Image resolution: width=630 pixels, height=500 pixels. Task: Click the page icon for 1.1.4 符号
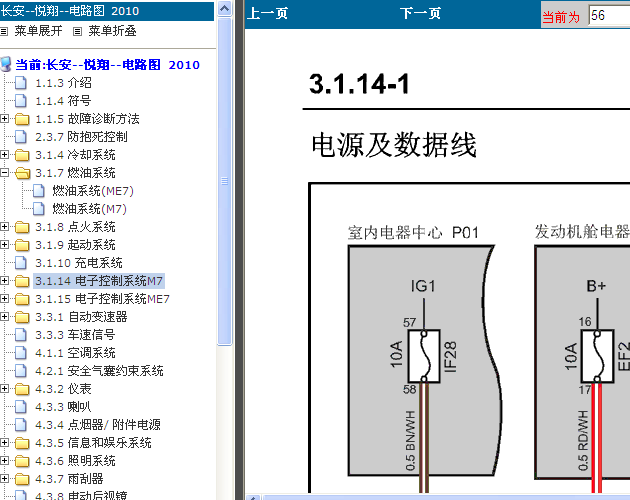point(21,101)
